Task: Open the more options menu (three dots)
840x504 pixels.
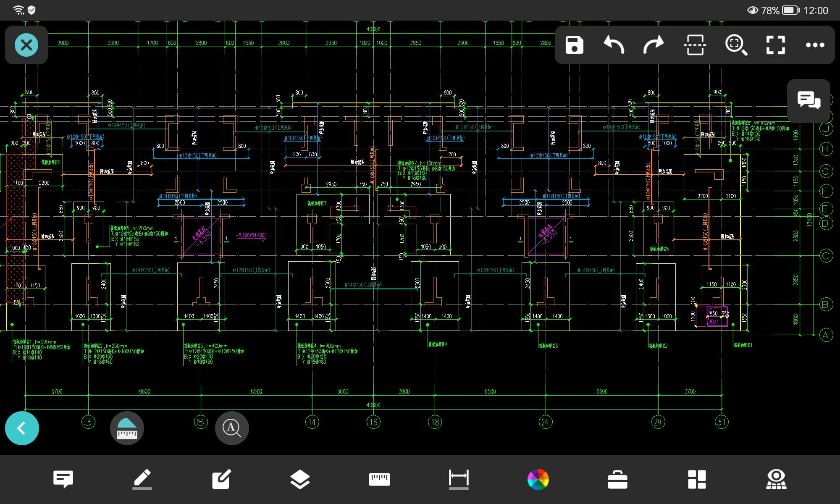Action: point(815,45)
